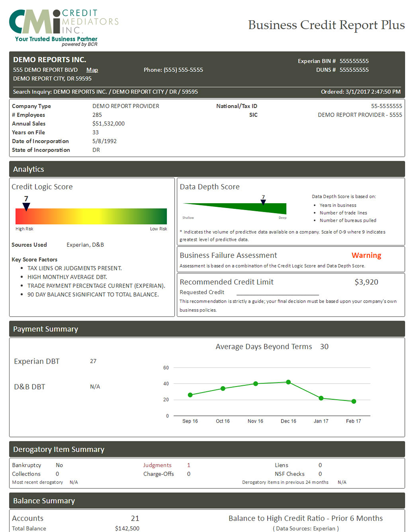Open the Judgments detail link
The width and height of the screenshot is (411, 532).
(x=157, y=465)
